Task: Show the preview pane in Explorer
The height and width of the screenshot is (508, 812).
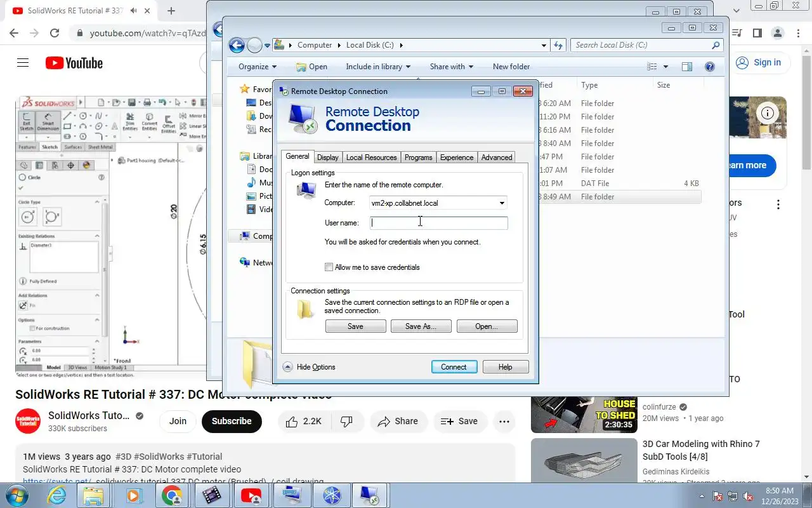Action: coord(686,67)
